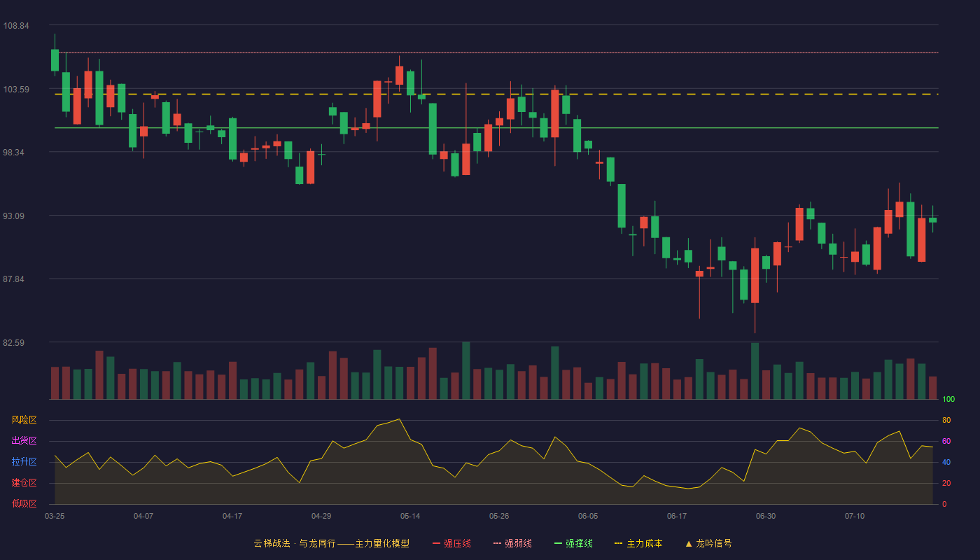Toggle the 强撑线 legend item
Viewport: 980px width, 560px height.
573,543
